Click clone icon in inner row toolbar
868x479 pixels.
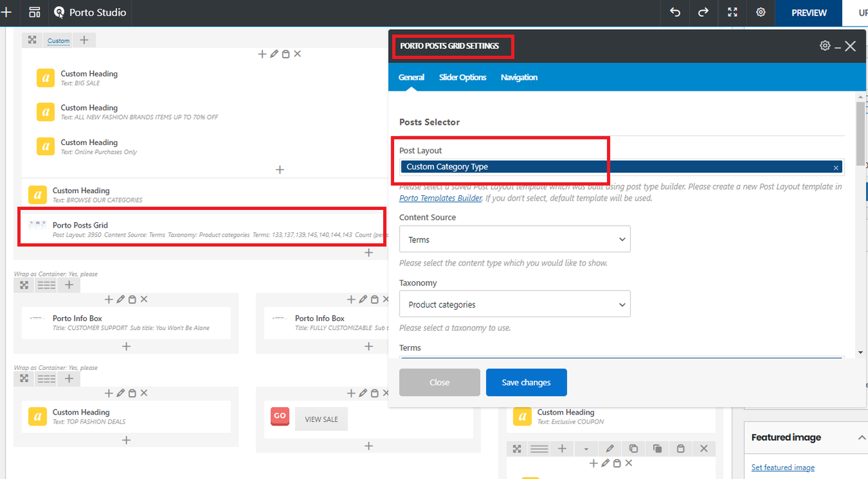click(x=657, y=449)
